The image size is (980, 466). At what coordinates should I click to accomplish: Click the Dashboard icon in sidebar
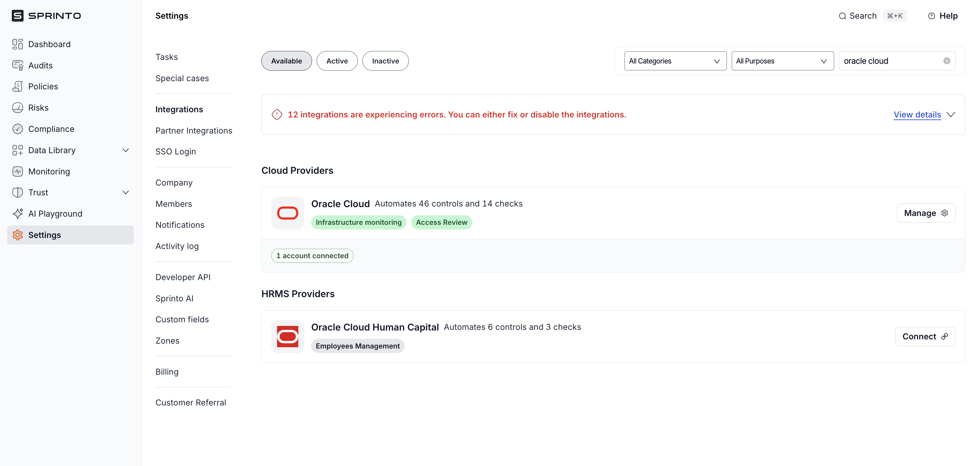tap(18, 44)
